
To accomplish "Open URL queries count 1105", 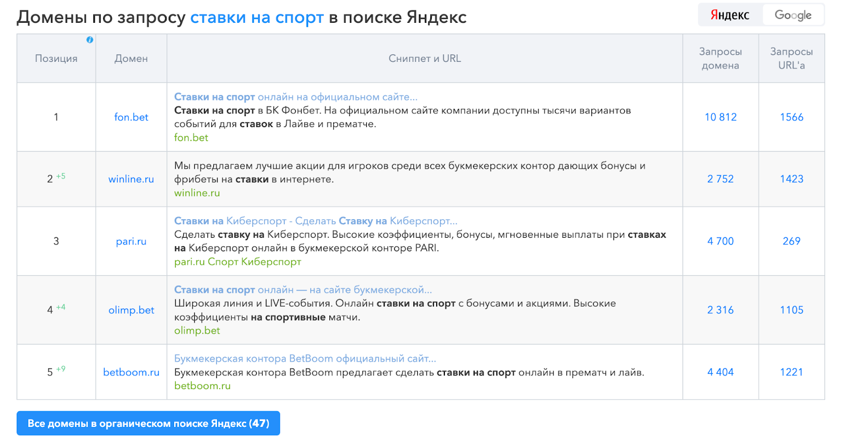I will click(792, 310).
